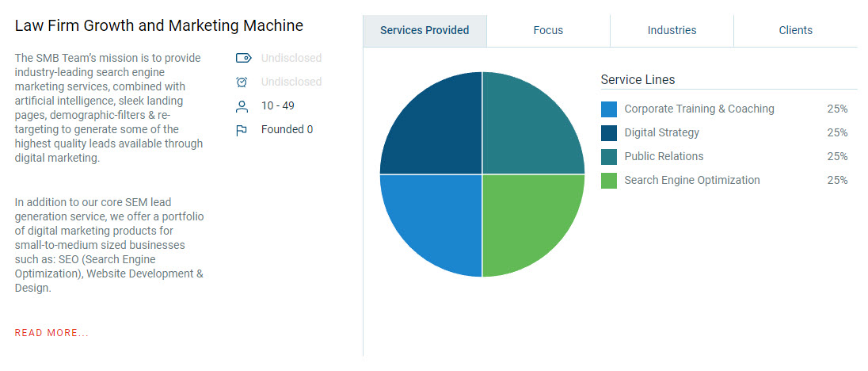This screenshot has width=868, height=371.
Task: Click the Undisclosed text beside the price tag
Action: tap(291, 58)
